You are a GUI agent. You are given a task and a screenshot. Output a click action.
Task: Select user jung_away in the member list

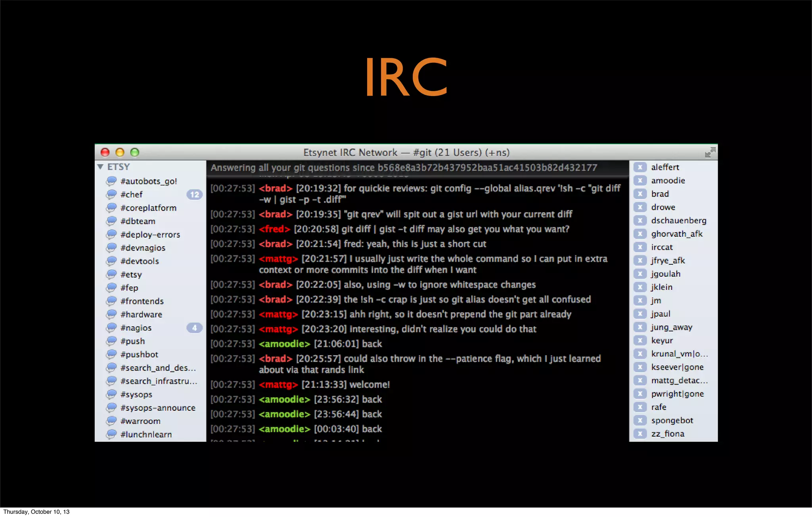pyautogui.click(x=672, y=327)
